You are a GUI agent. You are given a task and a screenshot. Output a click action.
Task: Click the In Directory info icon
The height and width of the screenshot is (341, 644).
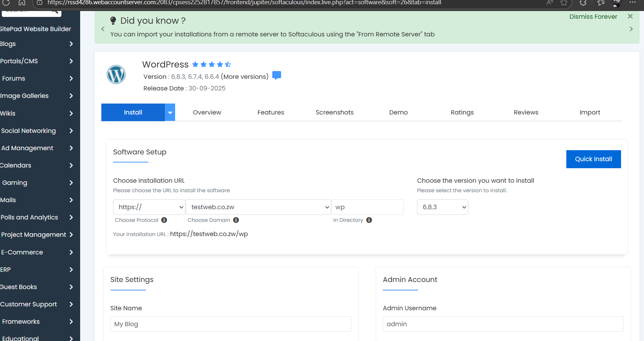[x=369, y=220]
